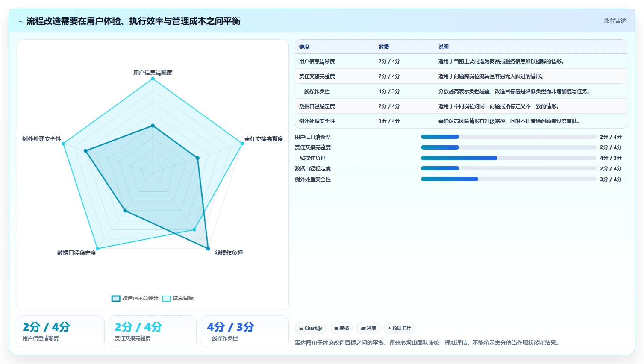The image size is (644, 364).
Task: Toggle 试点目标 legend swatch
Action: (166, 298)
